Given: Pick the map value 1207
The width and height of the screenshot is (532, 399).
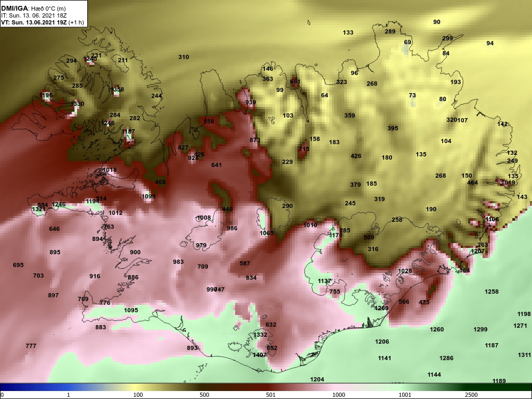Looking at the screenshot, I should tap(478, 252).
